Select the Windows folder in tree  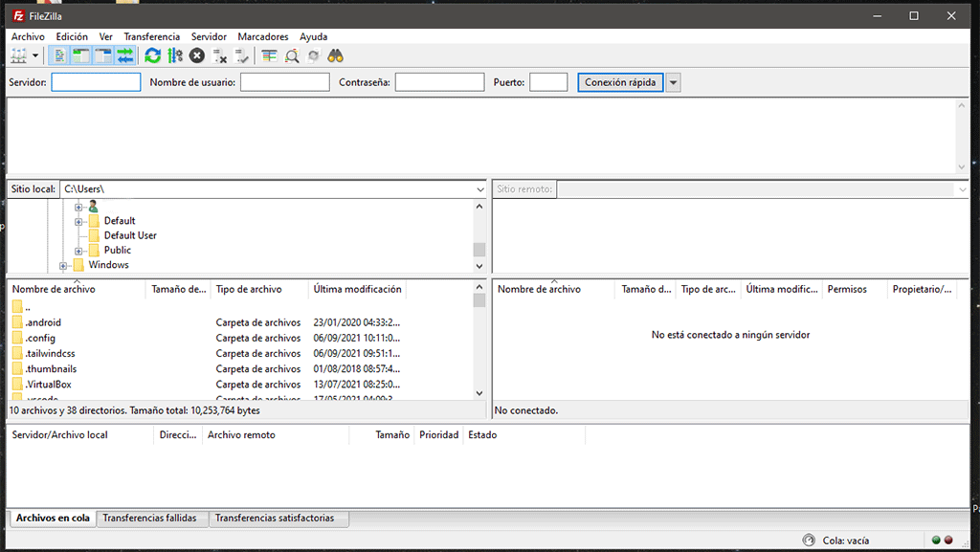[108, 265]
